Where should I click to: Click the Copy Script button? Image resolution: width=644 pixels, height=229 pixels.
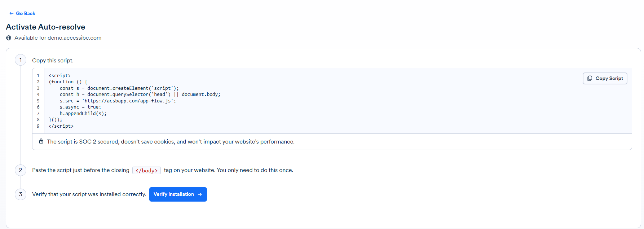[x=605, y=78]
